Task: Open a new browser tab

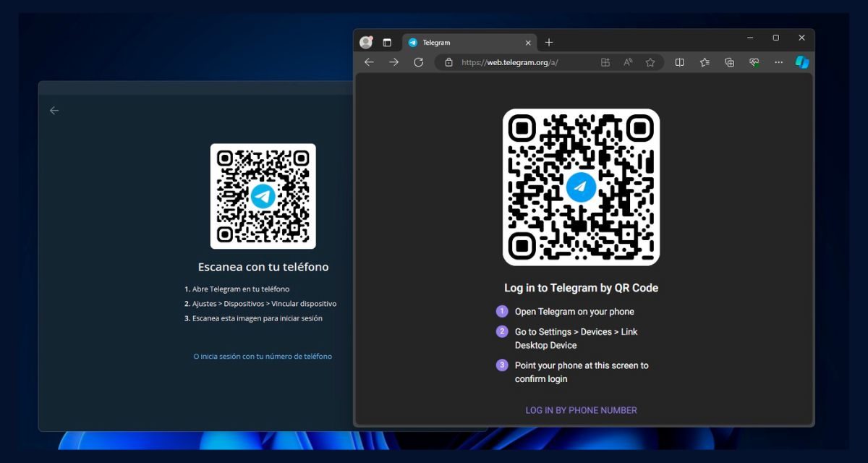Action: tap(549, 42)
